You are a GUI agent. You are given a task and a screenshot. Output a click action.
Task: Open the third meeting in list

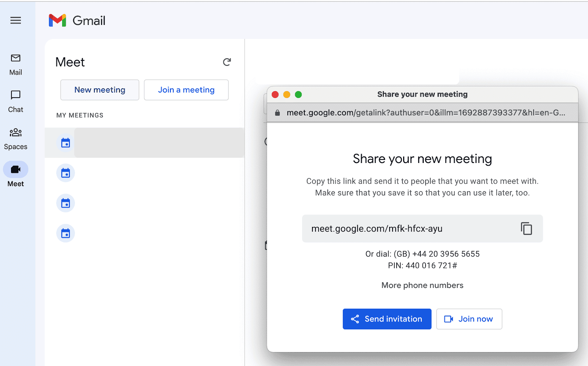[x=65, y=203]
